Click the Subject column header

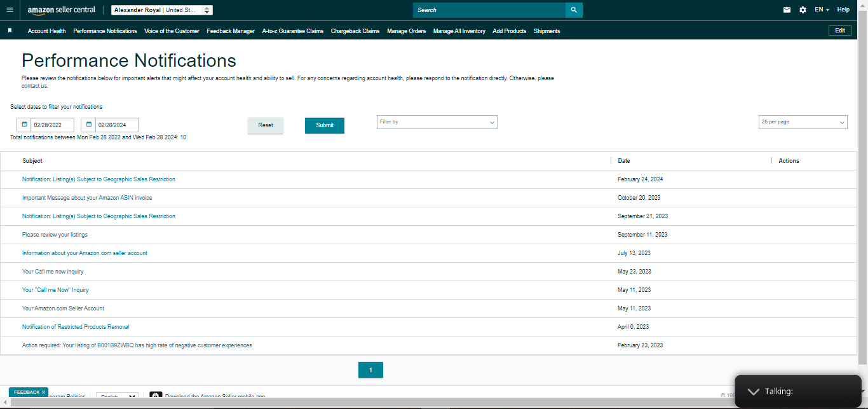pos(32,161)
